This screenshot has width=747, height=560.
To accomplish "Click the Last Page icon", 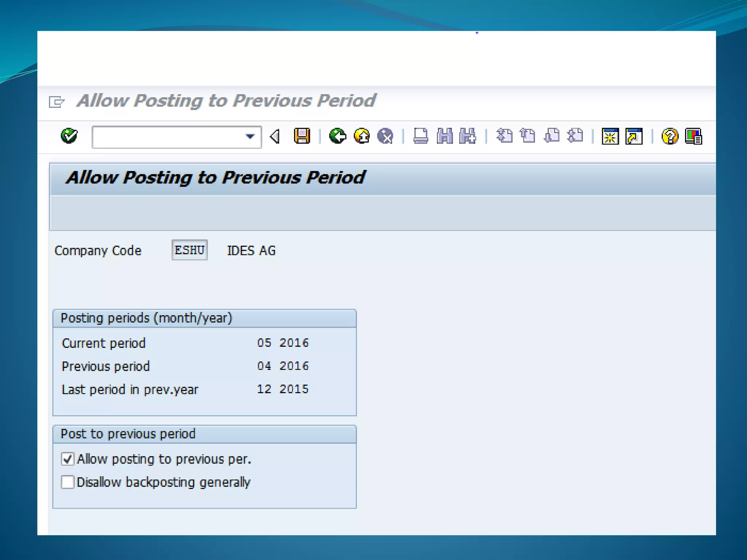I will [575, 136].
